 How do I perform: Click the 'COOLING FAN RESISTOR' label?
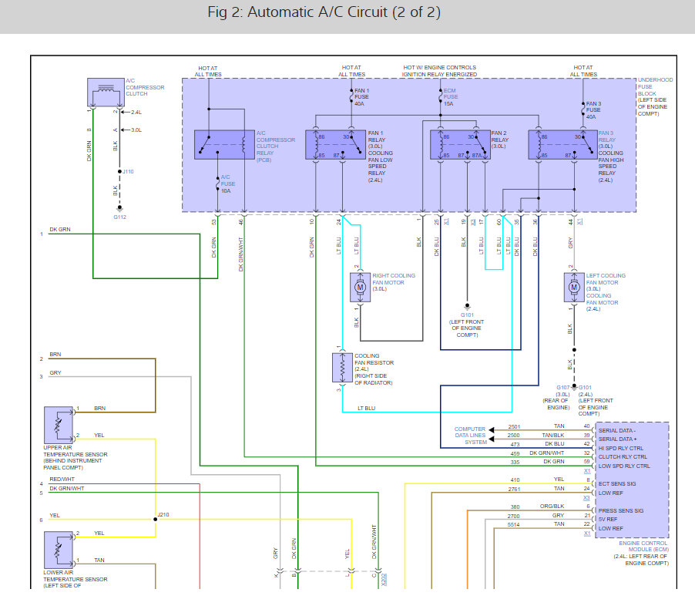point(374,359)
